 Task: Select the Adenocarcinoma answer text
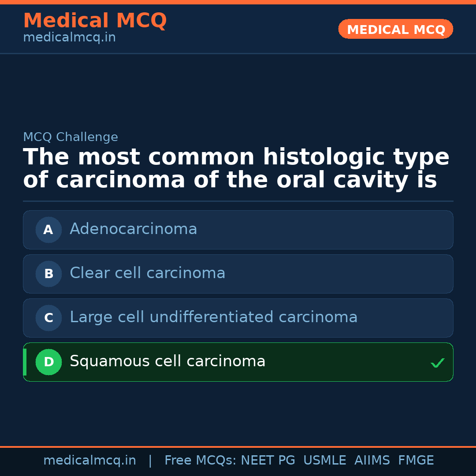[x=133, y=229]
